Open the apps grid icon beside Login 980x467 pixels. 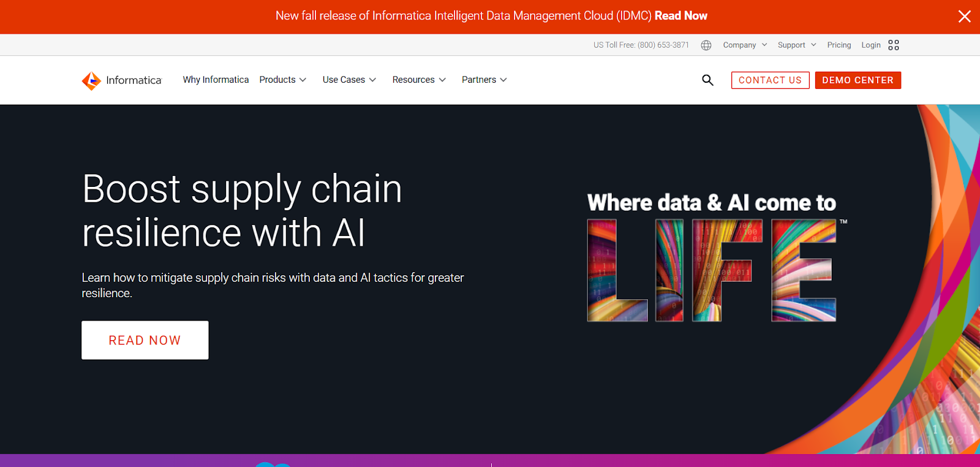pyautogui.click(x=893, y=45)
